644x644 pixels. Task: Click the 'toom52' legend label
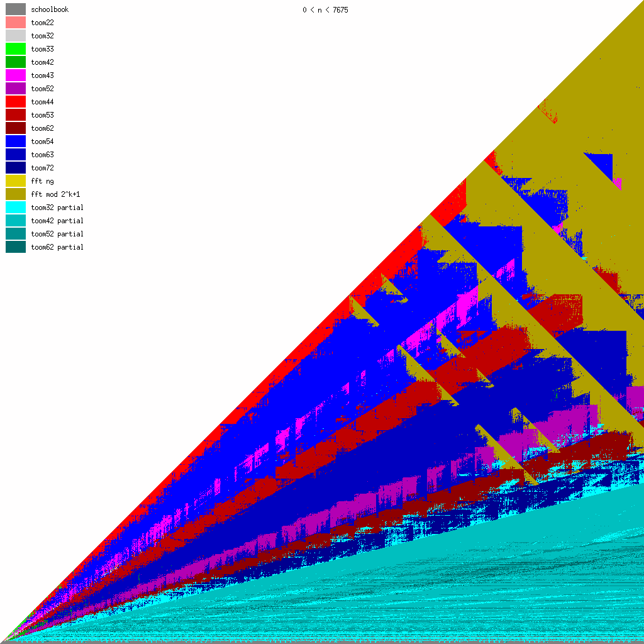(x=42, y=88)
